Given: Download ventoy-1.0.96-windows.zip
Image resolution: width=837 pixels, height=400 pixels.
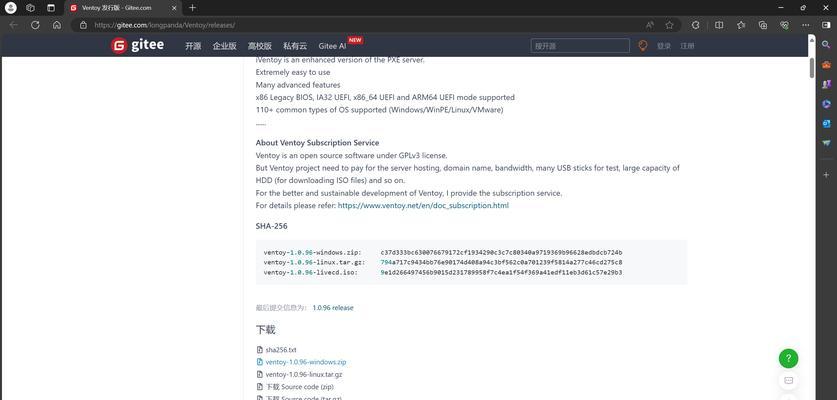Looking at the screenshot, I should click(306, 362).
